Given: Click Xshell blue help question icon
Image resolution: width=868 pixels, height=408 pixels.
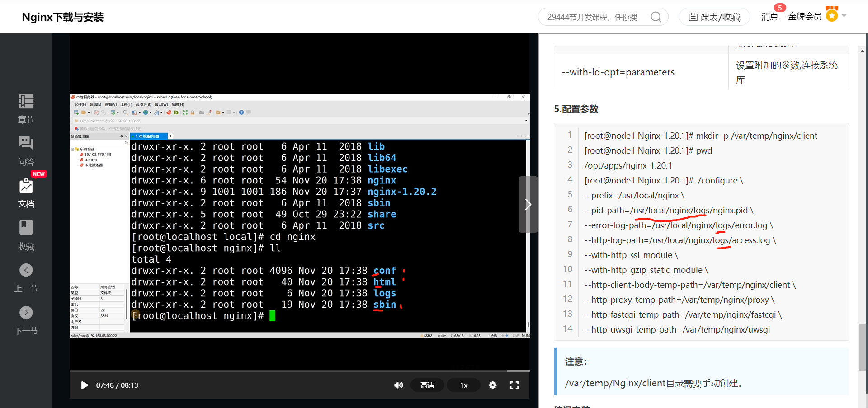Looking at the screenshot, I should 241,113.
